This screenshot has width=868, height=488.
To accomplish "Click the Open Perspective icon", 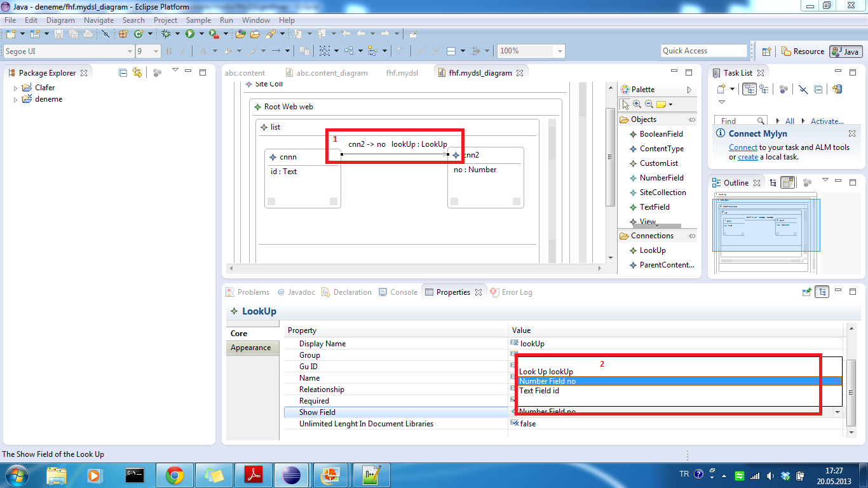I will [766, 51].
